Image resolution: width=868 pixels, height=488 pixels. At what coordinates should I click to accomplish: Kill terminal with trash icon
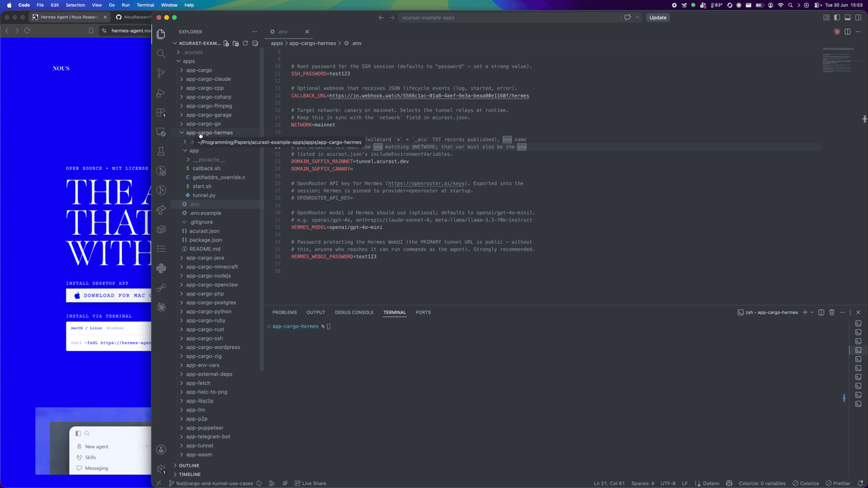(832, 312)
